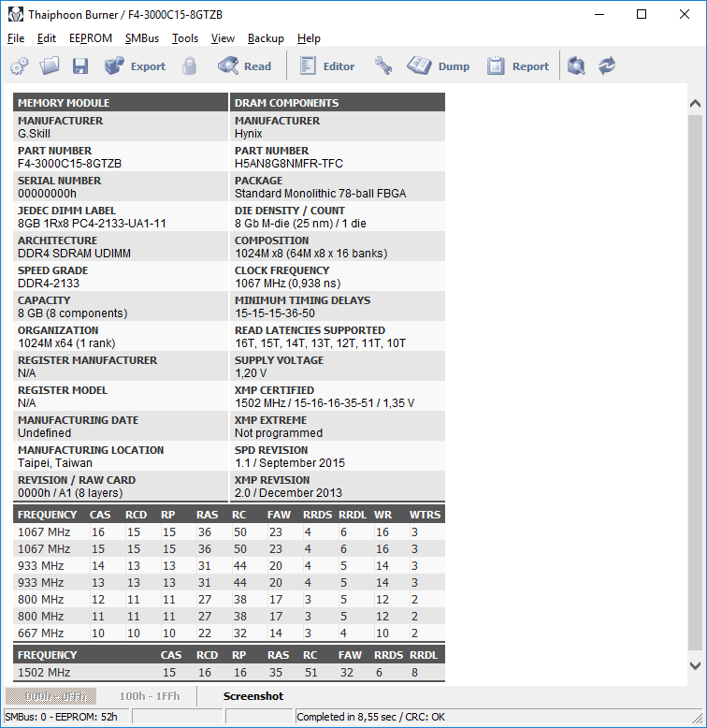The height and width of the screenshot is (728, 707).
Task: Click the 667 MHz timing row
Action: point(229,633)
